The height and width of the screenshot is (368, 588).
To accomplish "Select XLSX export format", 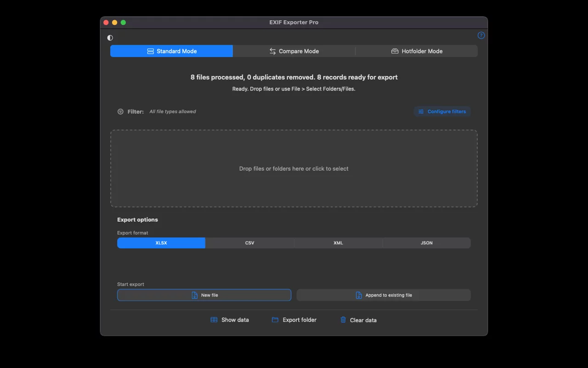I will (x=161, y=243).
